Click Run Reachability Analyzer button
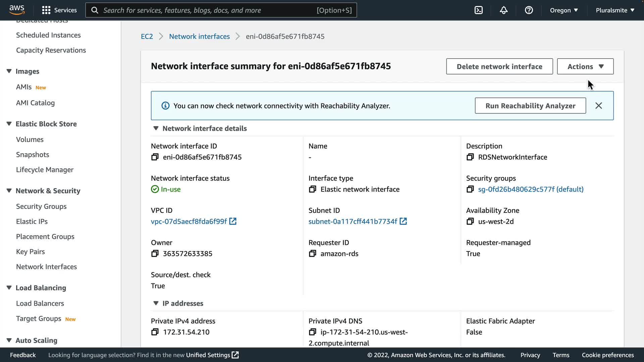644x362 pixels. (530, 106)
